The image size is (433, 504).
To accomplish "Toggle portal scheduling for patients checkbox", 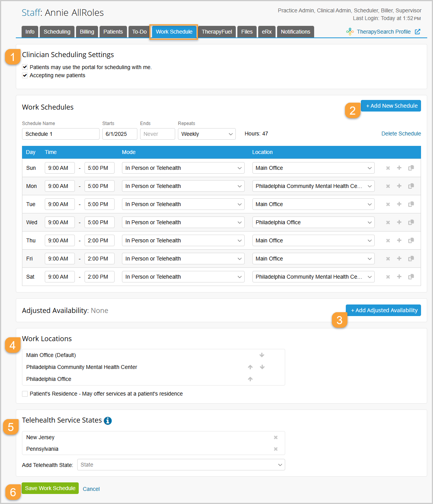I will (x=25, y=67).
